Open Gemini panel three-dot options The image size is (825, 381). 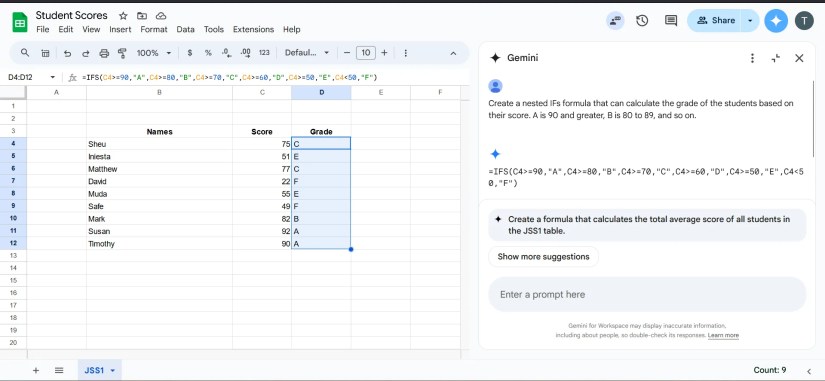pyautogui.click(x=753, y=58)
